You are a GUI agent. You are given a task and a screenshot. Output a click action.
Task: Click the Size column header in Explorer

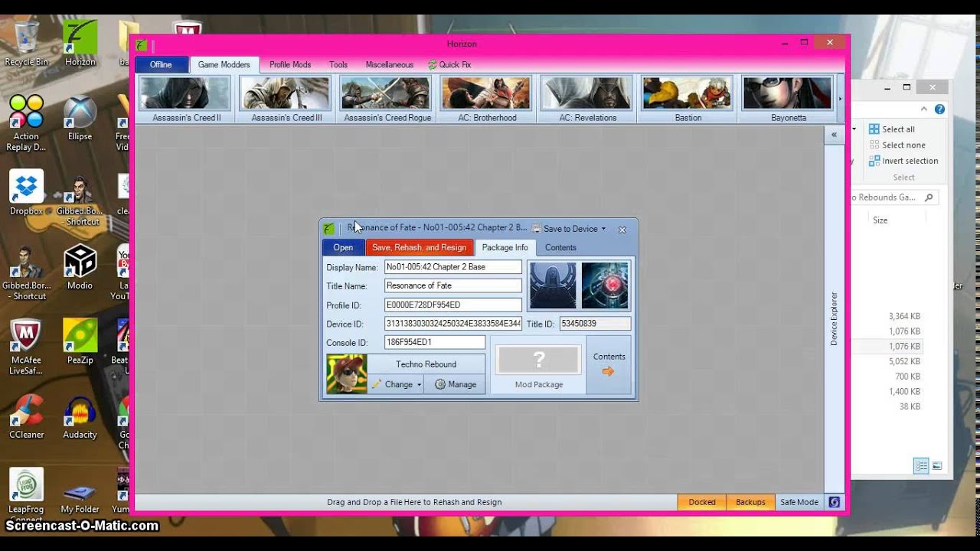coord(880,220)
